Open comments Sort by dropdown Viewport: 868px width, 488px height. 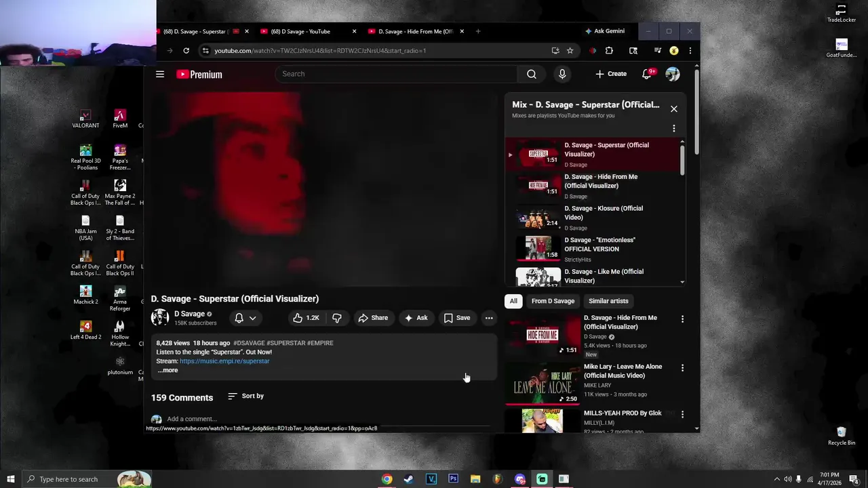point(246,396)
